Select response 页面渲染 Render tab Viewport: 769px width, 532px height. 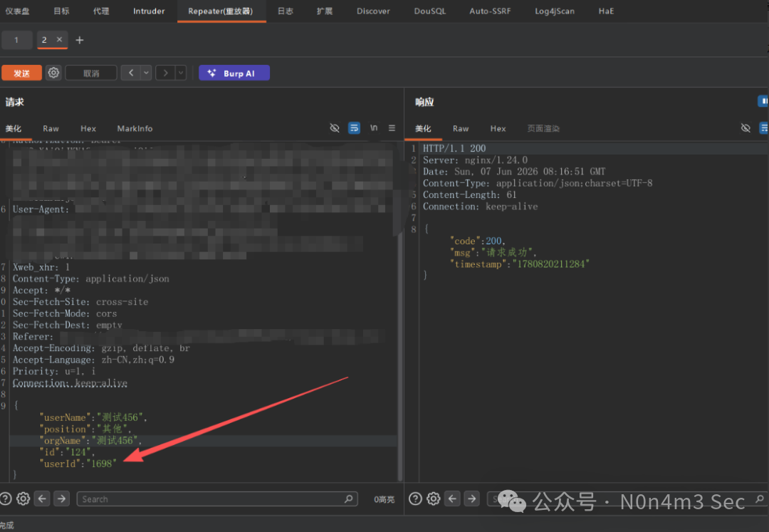pos(543,128)
